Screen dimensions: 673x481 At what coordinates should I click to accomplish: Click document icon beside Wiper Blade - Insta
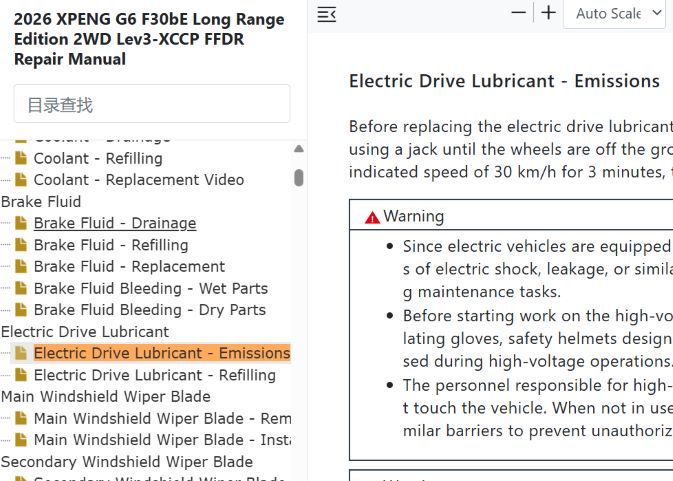pyautogui.click(x=21, y=439)
